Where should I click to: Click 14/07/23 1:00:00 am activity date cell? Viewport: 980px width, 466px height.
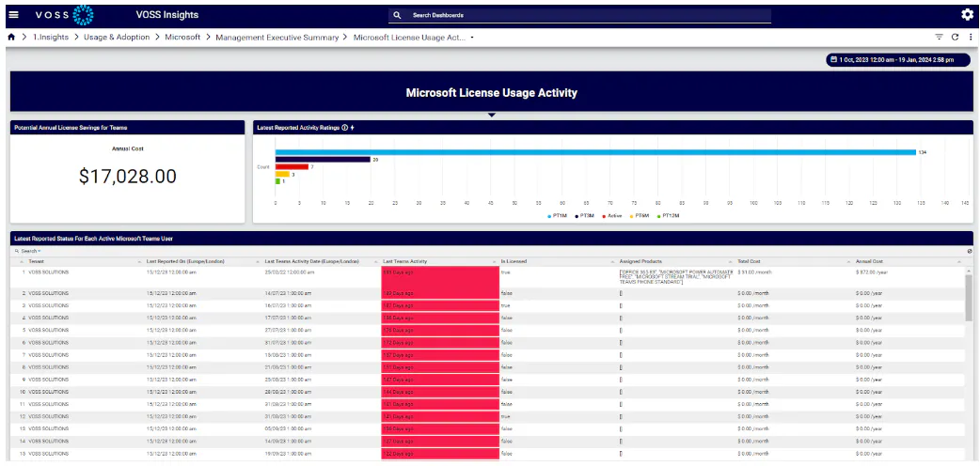tap(288, 293)
